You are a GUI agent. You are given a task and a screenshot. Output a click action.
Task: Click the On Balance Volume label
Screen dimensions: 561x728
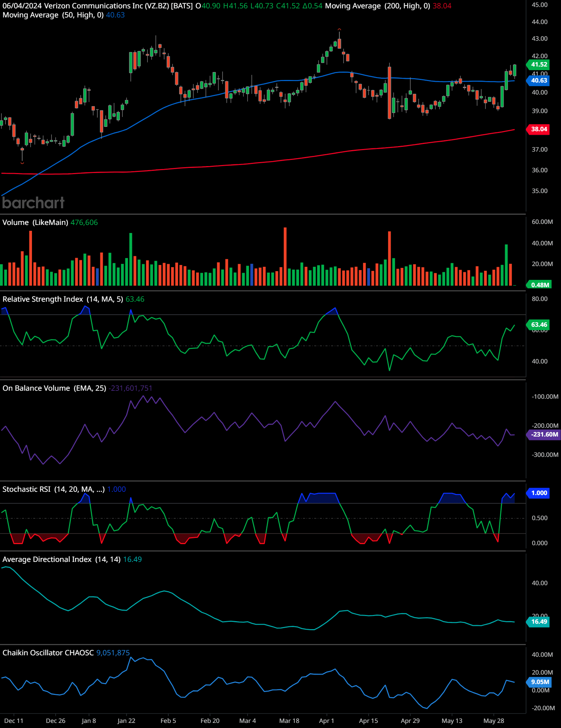pos(54,388)
